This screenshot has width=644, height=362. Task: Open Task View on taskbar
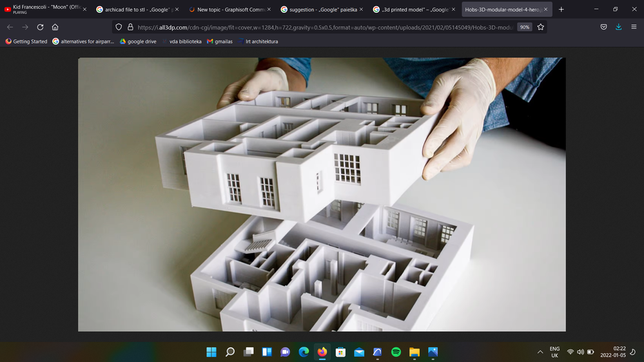pos(248,352)
